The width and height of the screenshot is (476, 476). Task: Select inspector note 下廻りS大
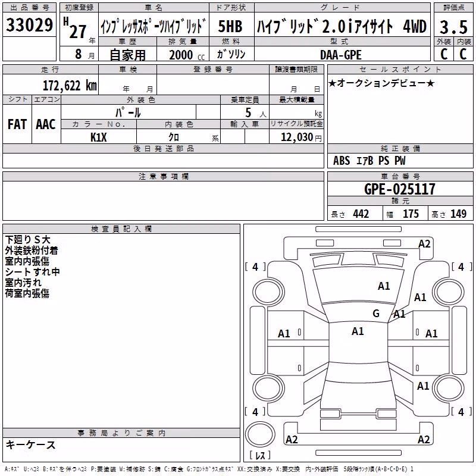pyautogui.click(x=27, y=240)
